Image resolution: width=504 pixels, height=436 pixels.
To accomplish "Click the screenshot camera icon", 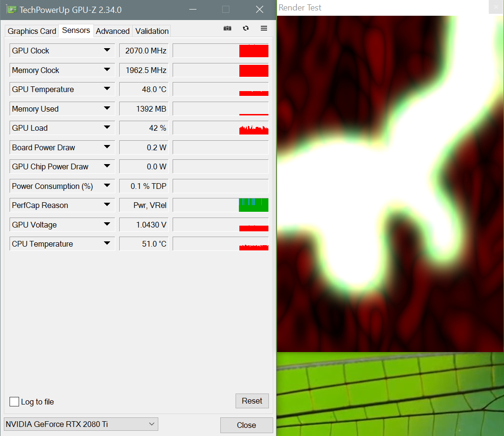I will (x=227, y=28).
